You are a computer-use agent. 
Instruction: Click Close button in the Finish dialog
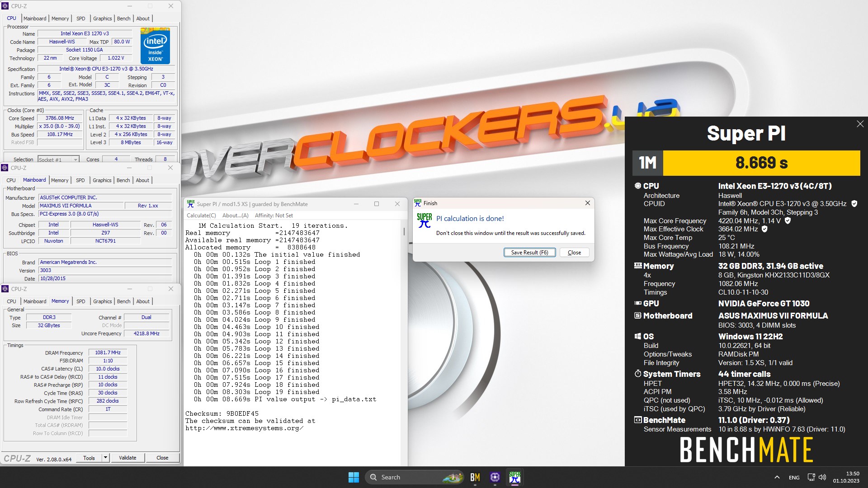pyautogui.click(x=574, y=253)
